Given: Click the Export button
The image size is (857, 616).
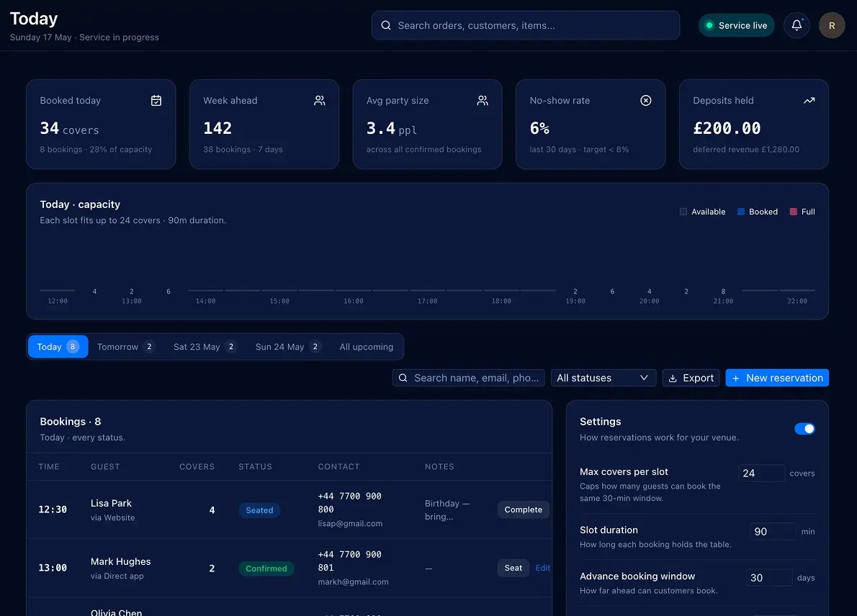Looking at the screenshot, I should pos(691,378).
